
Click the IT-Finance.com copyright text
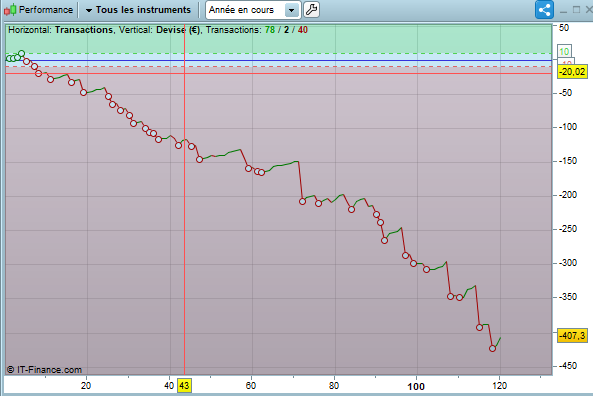pyautogui.click(x=45, y=370)
